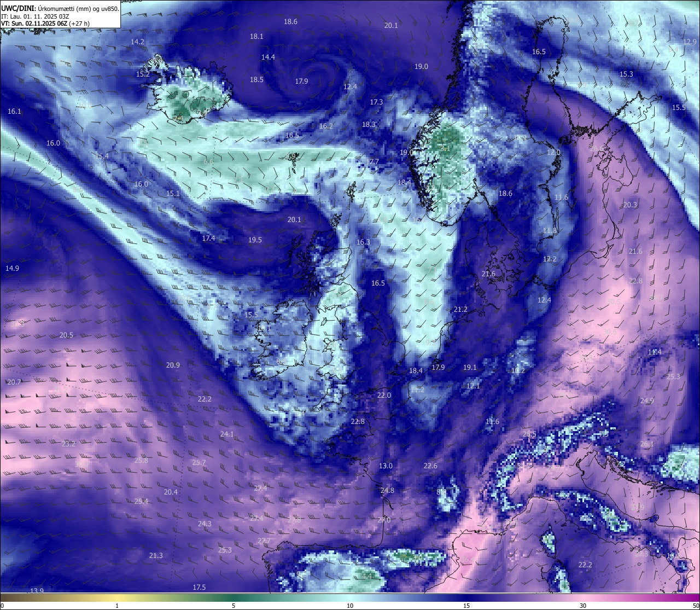Select the 18.5 value label
Image resolution: width=700 pixels, height=610 pixels.
[256, 79]
